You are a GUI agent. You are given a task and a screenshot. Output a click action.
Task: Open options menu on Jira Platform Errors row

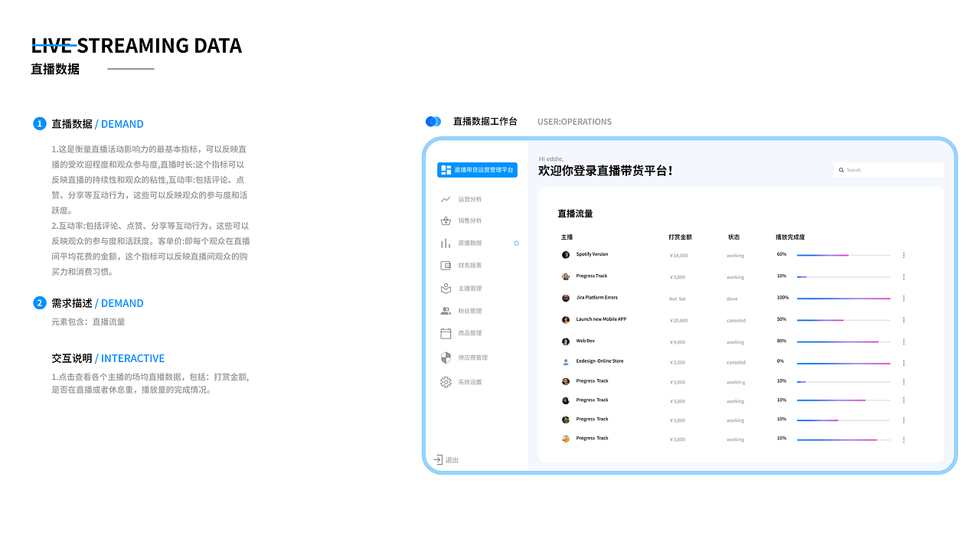coord(903,298)
